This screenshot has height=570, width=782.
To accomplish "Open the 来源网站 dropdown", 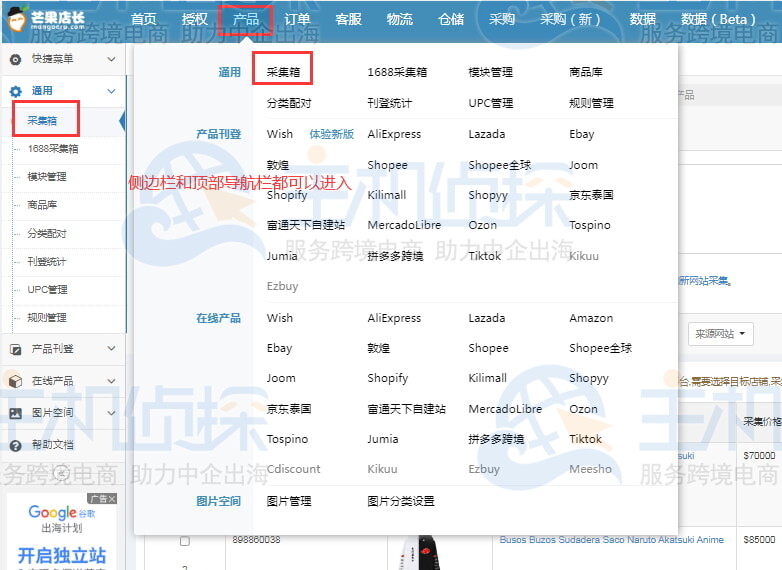I will [x=720, y=334].
